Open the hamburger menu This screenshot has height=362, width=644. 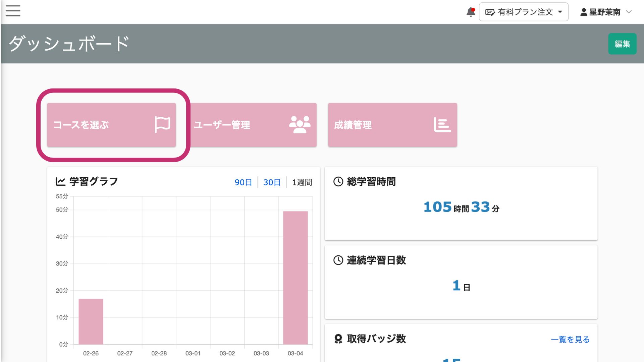point(13,11)
